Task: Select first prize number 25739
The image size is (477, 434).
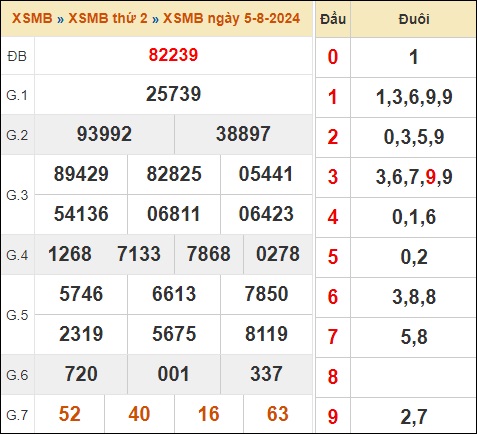Action: (x=173, y=94)
